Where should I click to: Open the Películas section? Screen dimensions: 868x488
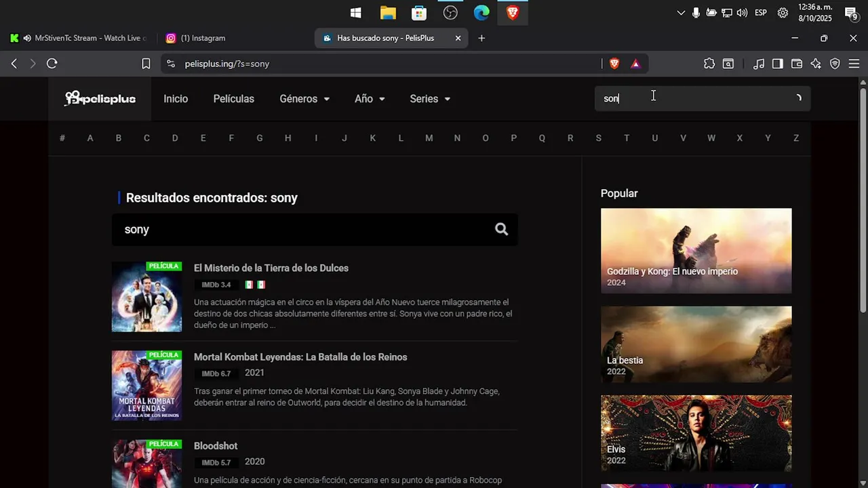(x=234, y=99)
